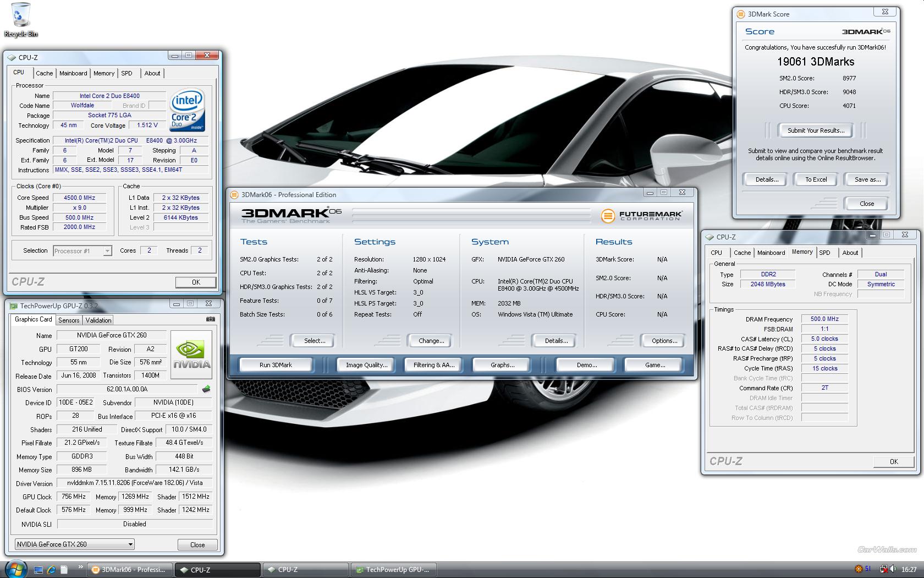Click the Intel Core 2 Duo logo
This screenshot has height=578, width=924.
(x=188, y=110)
